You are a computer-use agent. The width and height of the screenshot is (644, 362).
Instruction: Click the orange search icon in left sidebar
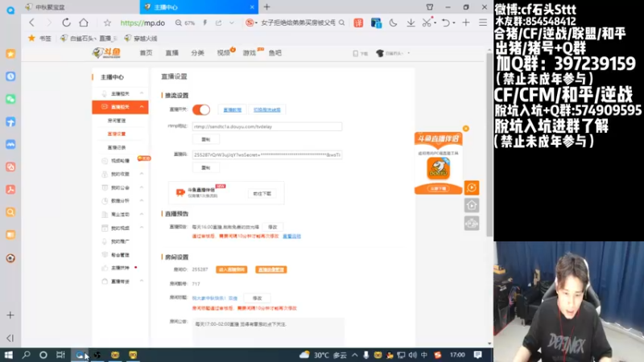pos(10,212)
